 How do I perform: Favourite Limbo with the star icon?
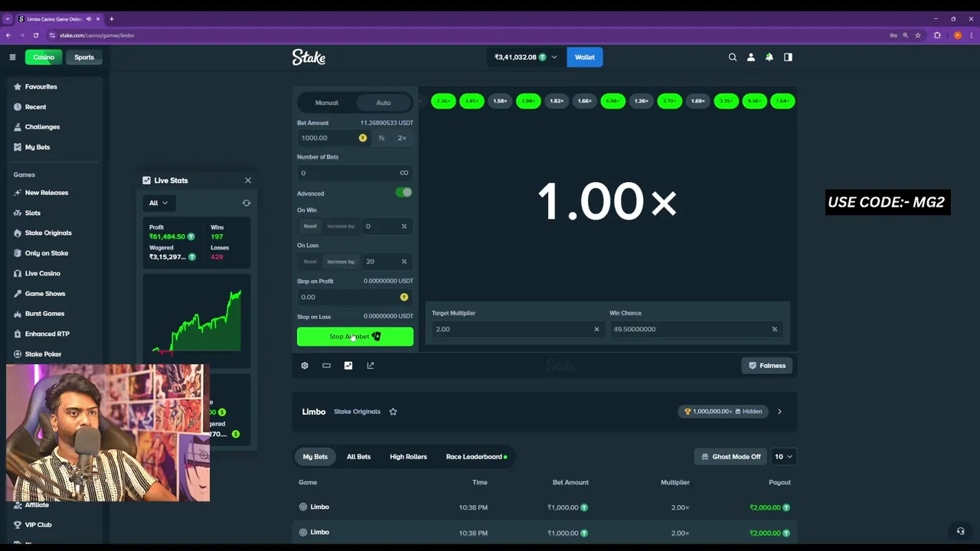(393, 412)
